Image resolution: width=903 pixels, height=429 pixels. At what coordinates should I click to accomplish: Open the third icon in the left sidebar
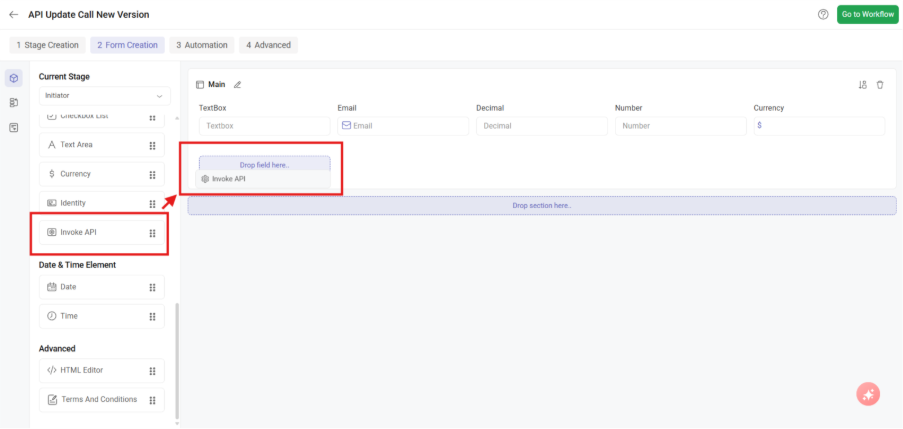coord(14,127)
